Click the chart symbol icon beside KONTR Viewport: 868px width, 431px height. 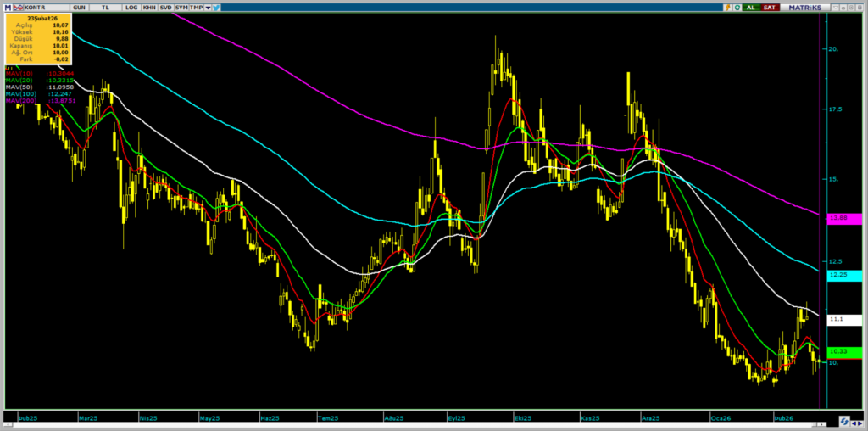pyautogui.click(x=19, y=7)
